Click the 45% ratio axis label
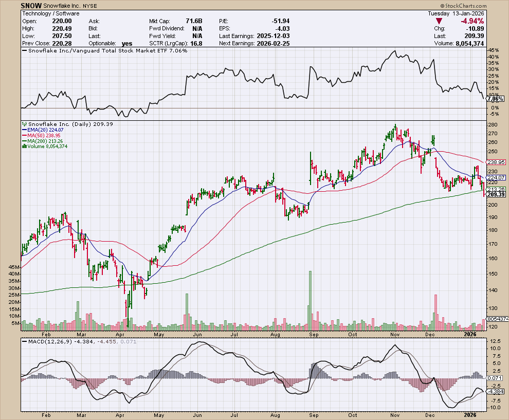This screenshot has height=420, width=509. tap(494, 50)
